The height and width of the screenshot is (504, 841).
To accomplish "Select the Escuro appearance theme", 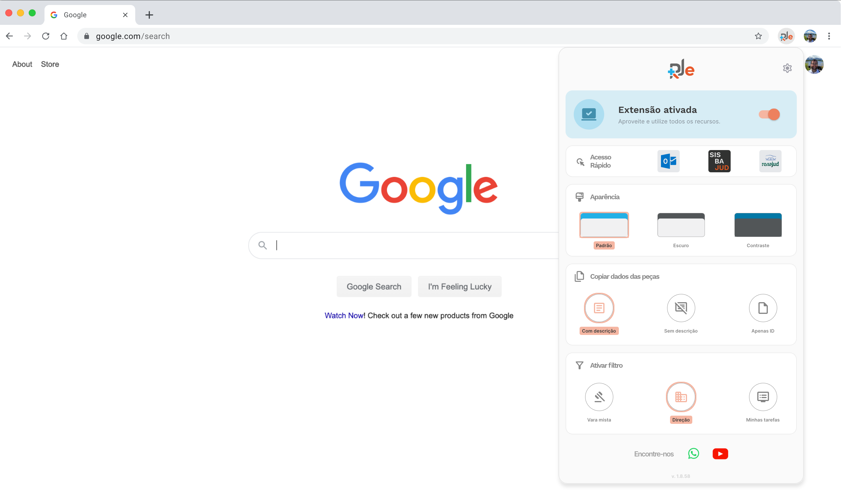I will [x=681, y=225].
